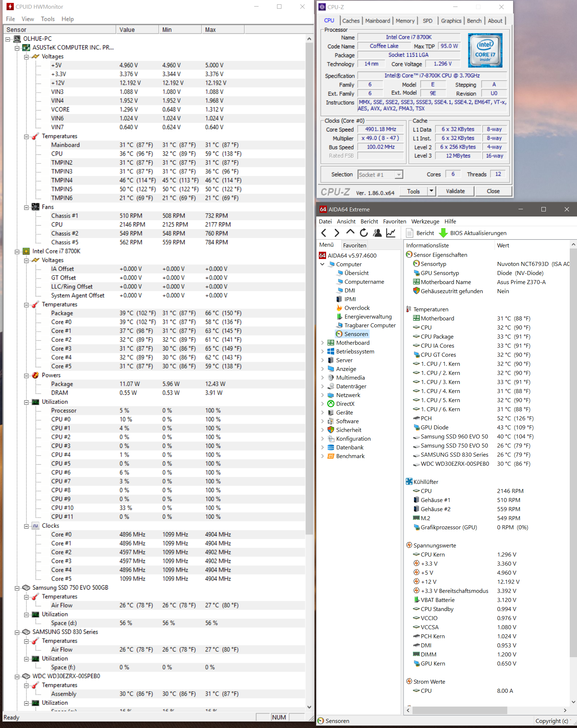Click the Clocks icon in HWMonitor tree

(x=35, y=526)
